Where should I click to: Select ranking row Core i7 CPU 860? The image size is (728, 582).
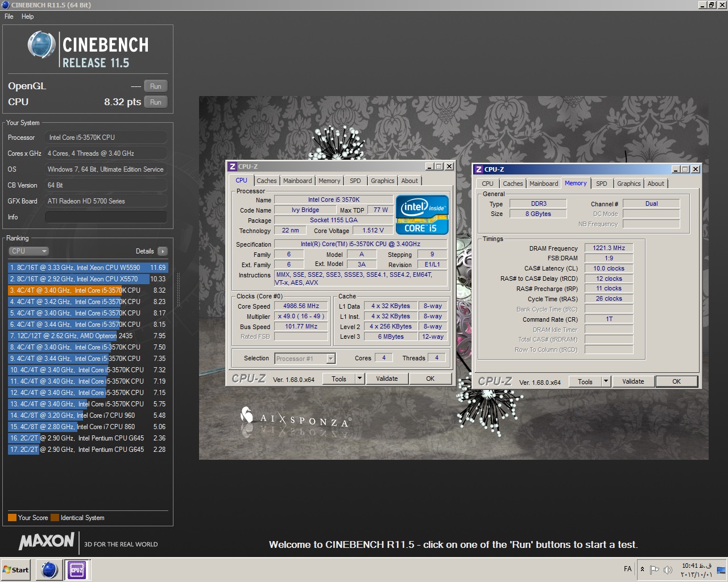88,427
